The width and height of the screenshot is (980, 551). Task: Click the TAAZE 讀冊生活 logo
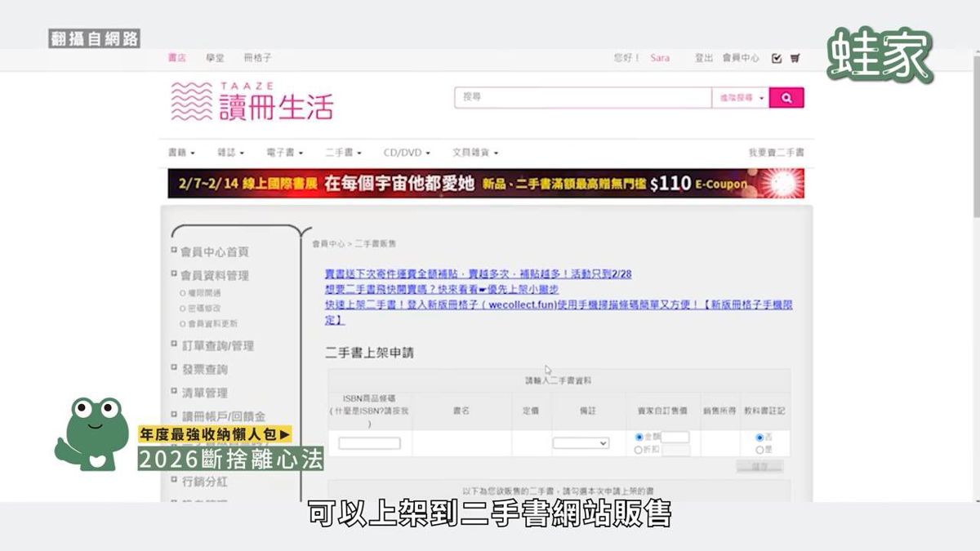click(252, 101)
